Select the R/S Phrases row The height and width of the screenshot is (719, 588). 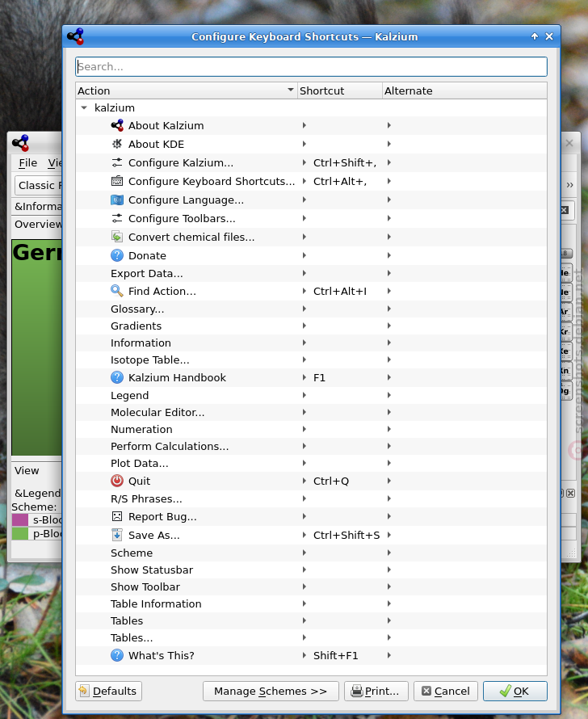click(311, 498)
